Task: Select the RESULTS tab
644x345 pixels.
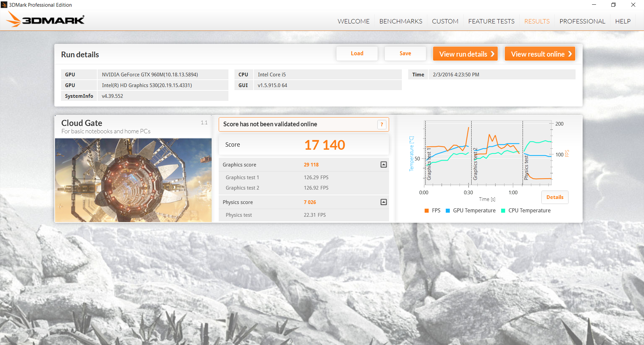Action: [x=537, y=21]
